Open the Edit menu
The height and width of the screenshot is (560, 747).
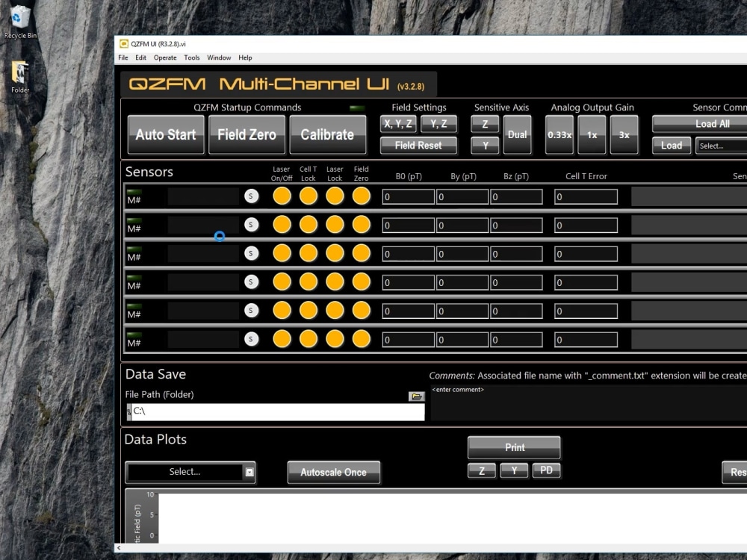[140, 57]
